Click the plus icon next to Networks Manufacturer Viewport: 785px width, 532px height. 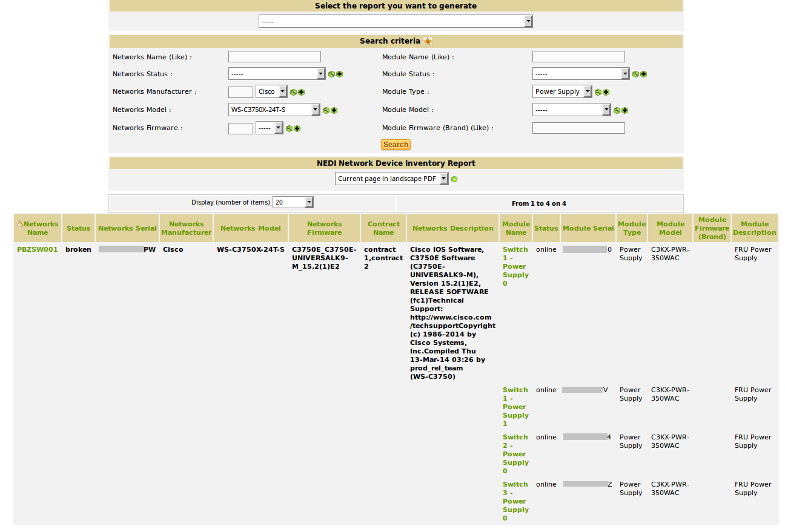[x=301, y=93]
